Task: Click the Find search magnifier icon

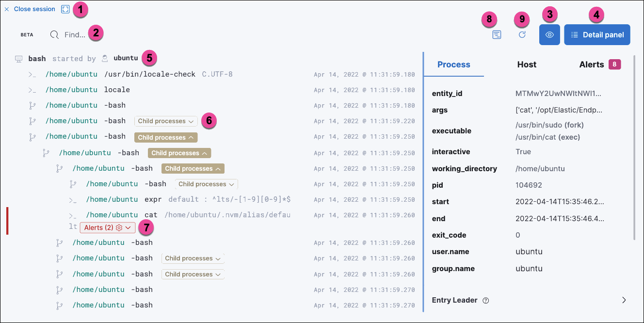Action: pyautogui.click(x=53, y=34)
